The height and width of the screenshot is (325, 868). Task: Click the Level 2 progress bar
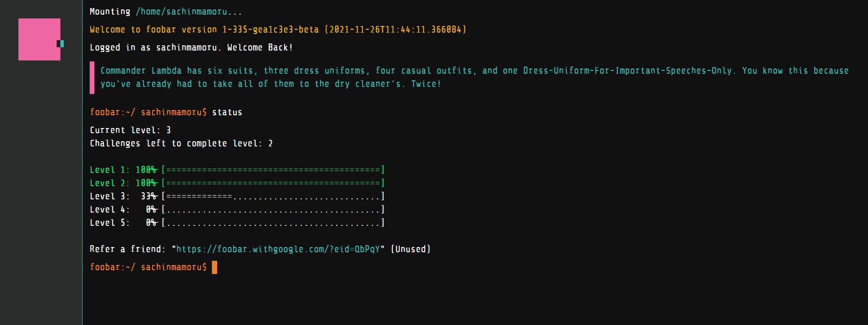[273, 183]
